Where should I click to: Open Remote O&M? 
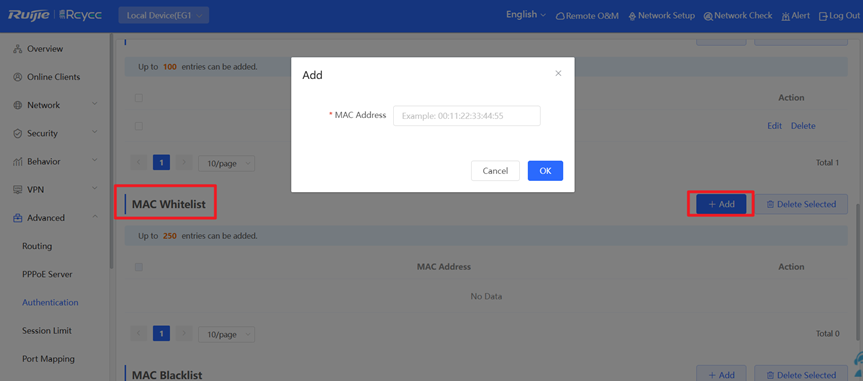[587, 16]
